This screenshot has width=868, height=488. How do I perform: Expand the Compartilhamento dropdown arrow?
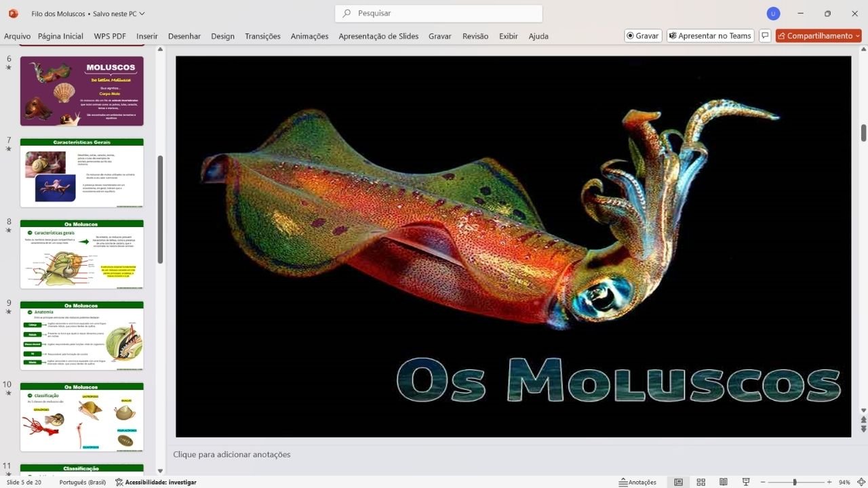858,36
